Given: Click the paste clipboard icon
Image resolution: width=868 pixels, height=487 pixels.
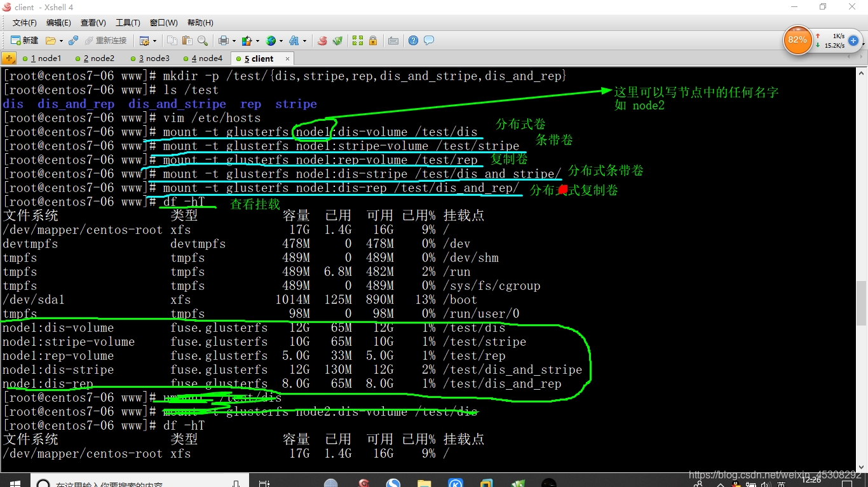Looking at the screenshot, I should click(187, 41).
